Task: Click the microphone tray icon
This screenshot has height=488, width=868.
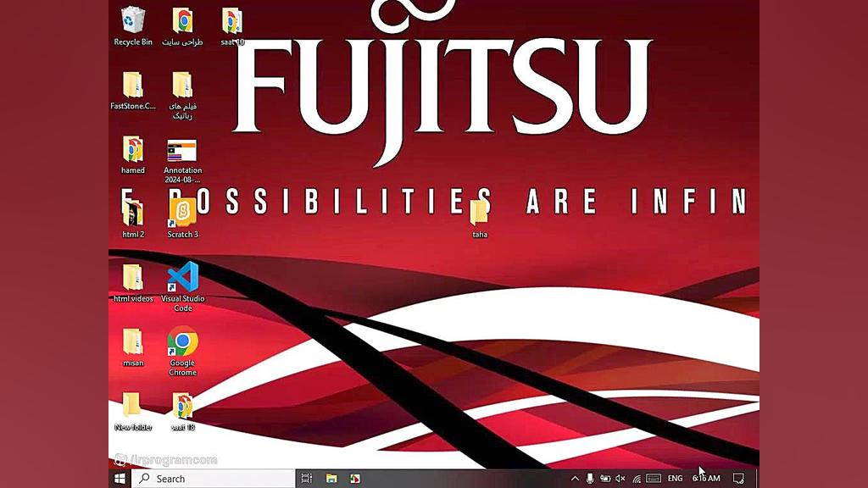Action: tap(590, 479)
